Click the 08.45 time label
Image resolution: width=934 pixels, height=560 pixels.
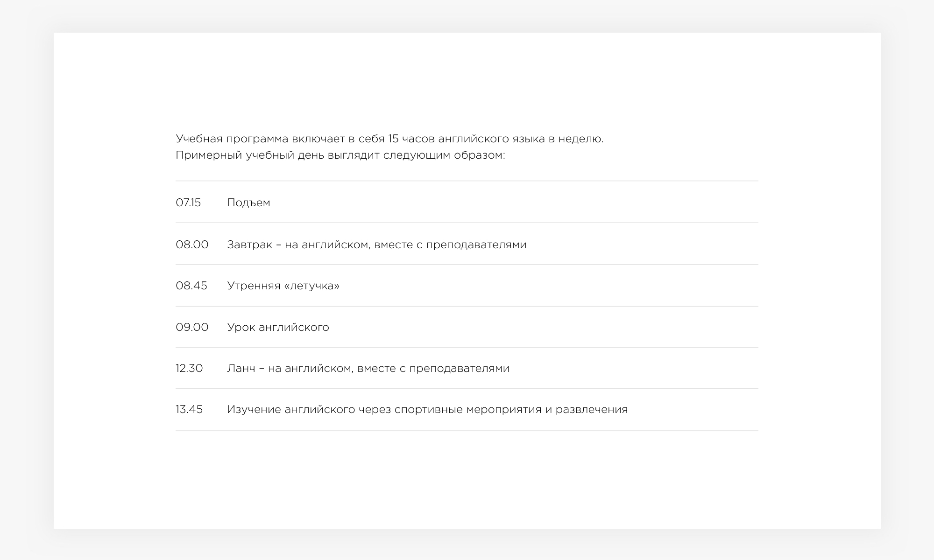click(191, 286)
